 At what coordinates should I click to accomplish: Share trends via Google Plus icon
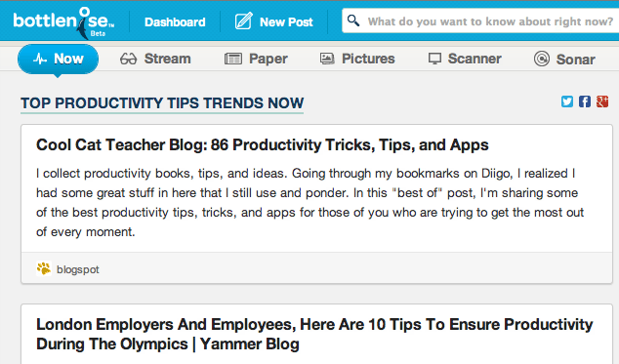point(602,101)
